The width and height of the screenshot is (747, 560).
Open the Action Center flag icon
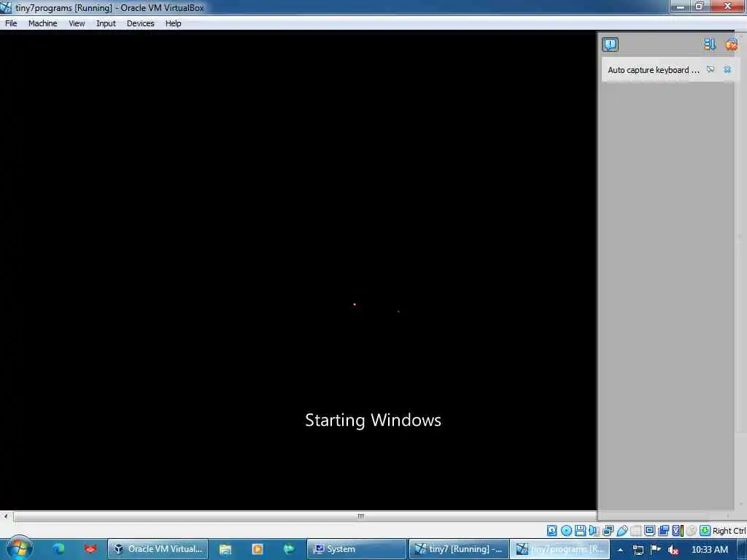coord(656,550)
